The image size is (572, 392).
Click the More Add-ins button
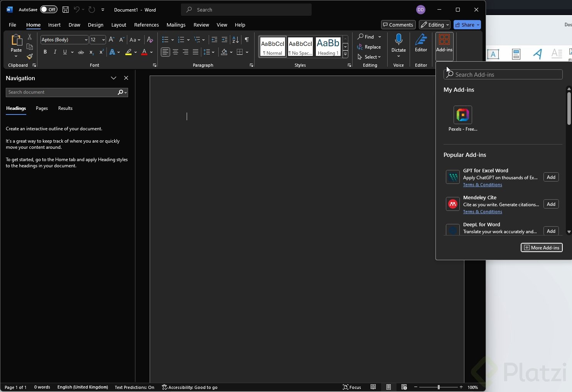(x=541, y=247)
